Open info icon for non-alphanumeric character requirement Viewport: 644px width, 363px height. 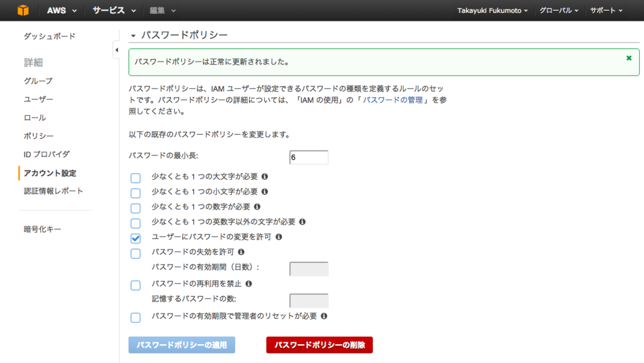(303, 221)
